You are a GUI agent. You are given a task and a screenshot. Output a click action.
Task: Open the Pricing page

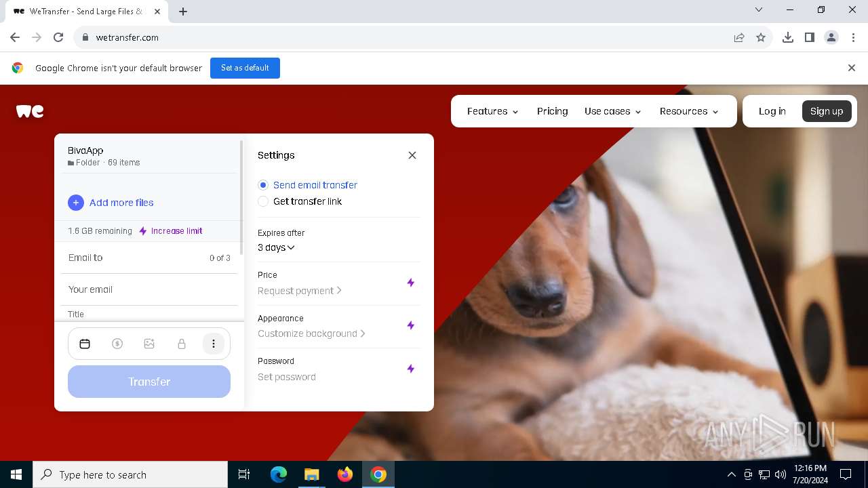click(x=553, y=111)
